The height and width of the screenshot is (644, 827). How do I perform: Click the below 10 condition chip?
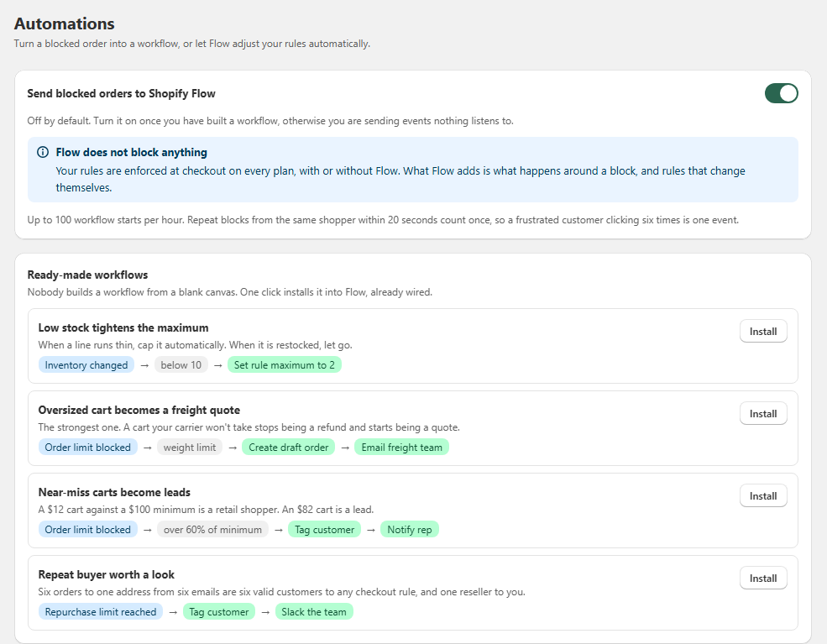[x=181, y=365]
